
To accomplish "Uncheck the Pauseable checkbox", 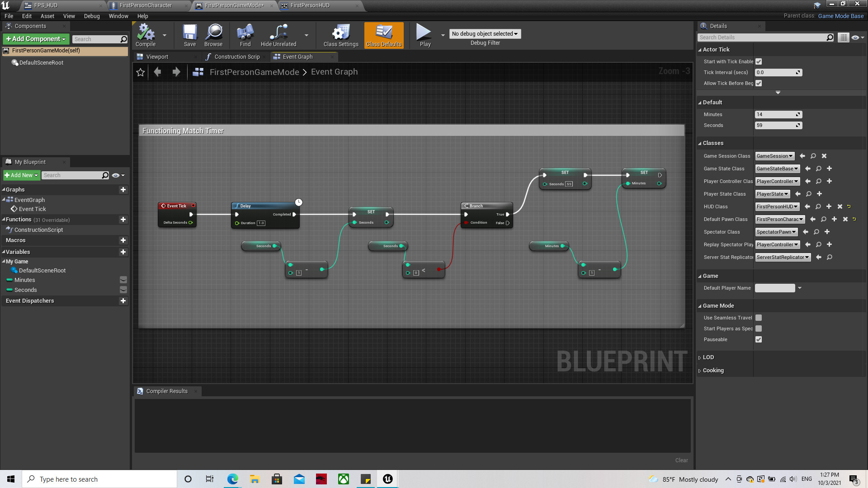I will click(759, 339).
